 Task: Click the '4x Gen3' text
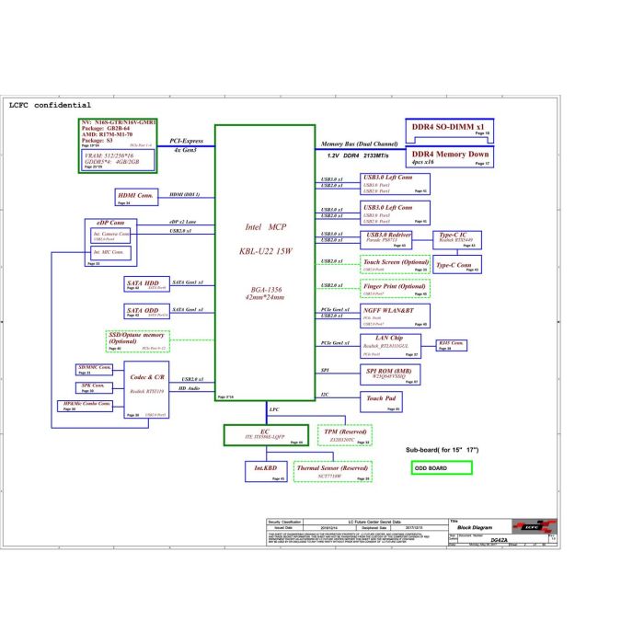tap(185, 150)
